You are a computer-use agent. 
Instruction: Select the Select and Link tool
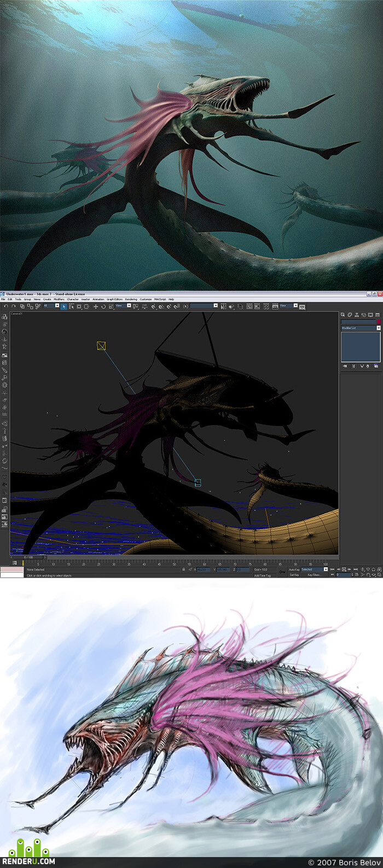coord(22,306)
